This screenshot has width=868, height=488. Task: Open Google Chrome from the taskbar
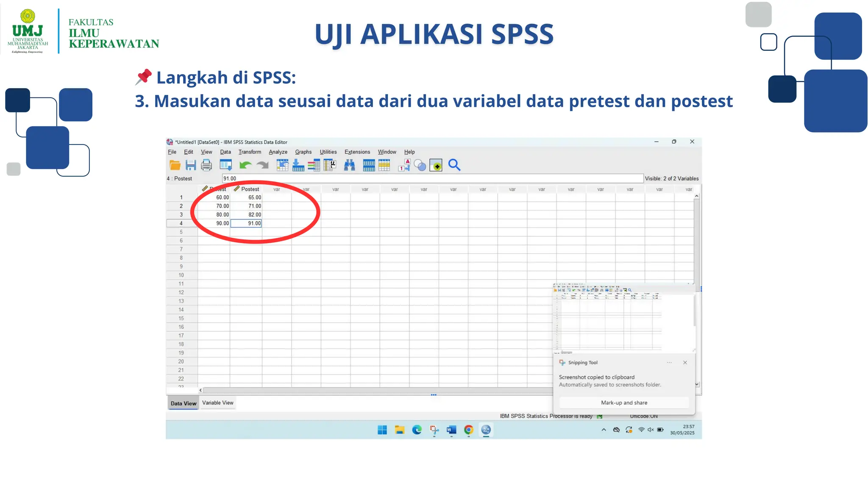coord(469,430)
